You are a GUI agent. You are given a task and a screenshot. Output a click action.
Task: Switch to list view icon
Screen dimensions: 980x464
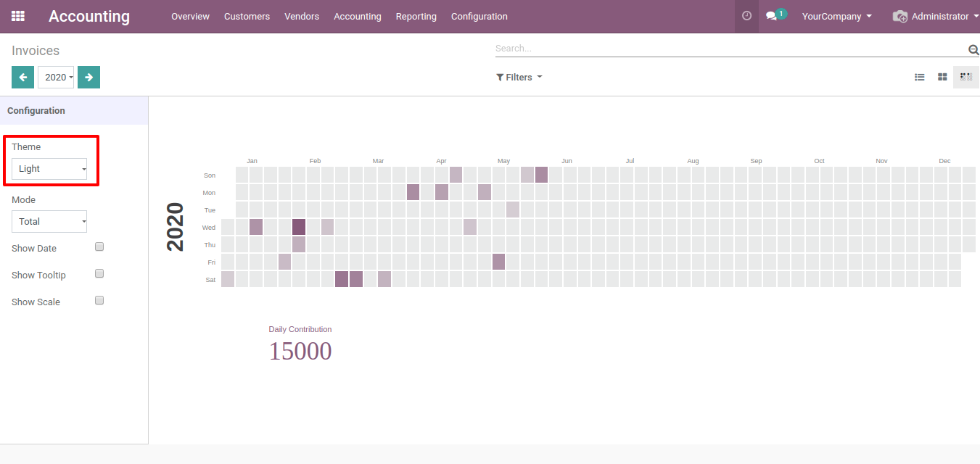tap(919, 77)
